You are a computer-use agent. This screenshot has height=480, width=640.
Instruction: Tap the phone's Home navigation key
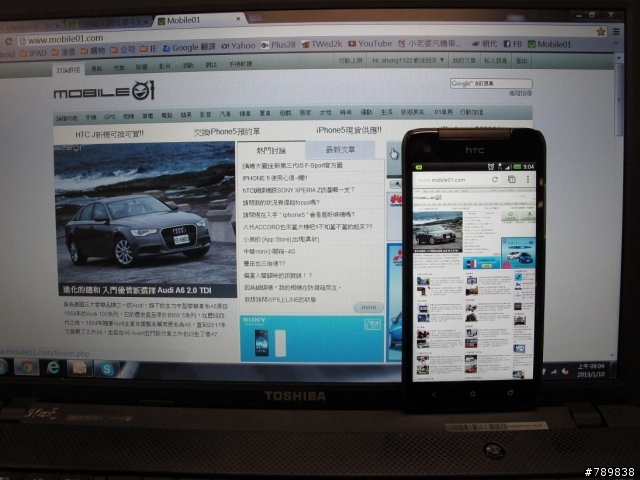pos(472,394)
